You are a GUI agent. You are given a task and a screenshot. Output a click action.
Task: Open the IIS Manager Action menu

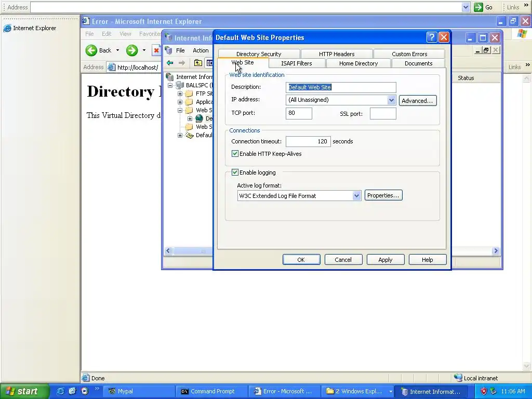[x=201, y=50]
